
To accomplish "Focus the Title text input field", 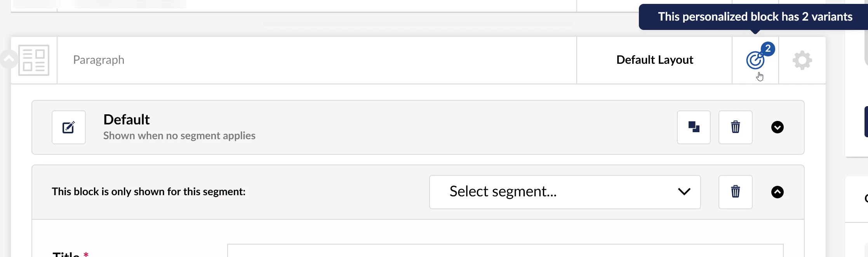I will pyautogui.click(x=505, y=250).
